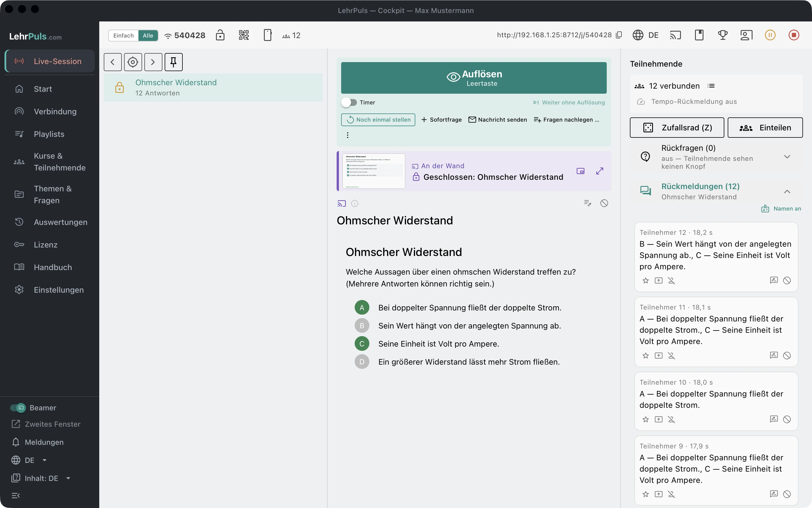Click the Auflösen button
Screen dimensions: 812x508
(x=474, y=78)
